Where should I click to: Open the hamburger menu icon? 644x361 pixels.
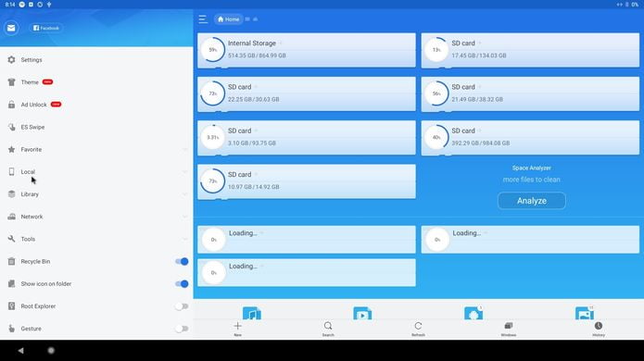pos(203,19)
